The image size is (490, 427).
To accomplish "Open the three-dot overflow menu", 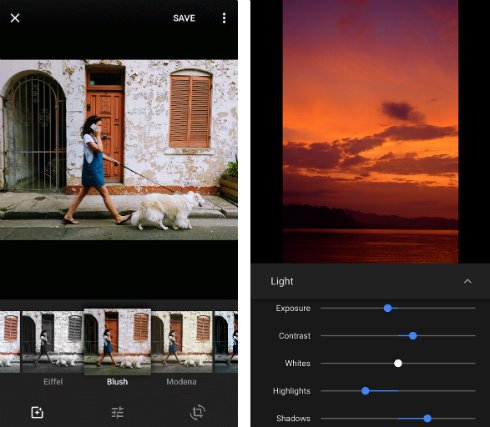I will [x=224, y=18].
